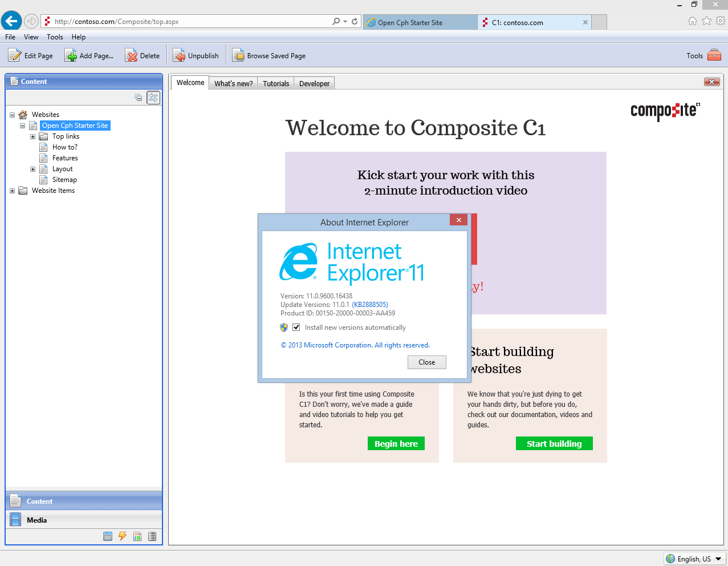Click the Begin here green button
The width and height of the screenshot is (728, 566).
tap(396, 443)
